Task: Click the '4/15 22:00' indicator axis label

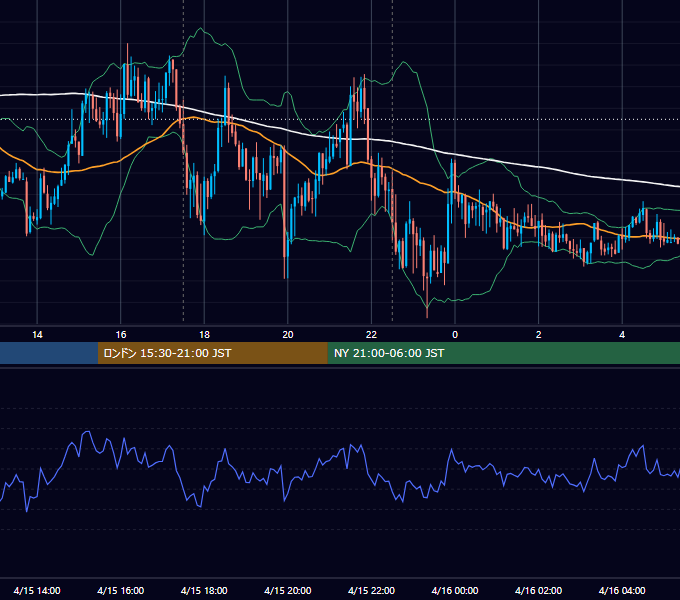Action: 371,590
